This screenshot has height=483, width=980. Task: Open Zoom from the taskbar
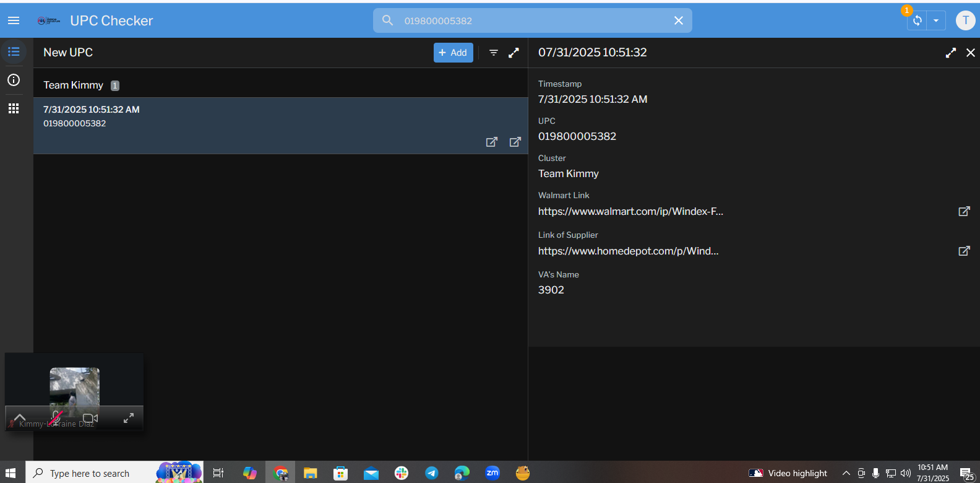(492, 473)
